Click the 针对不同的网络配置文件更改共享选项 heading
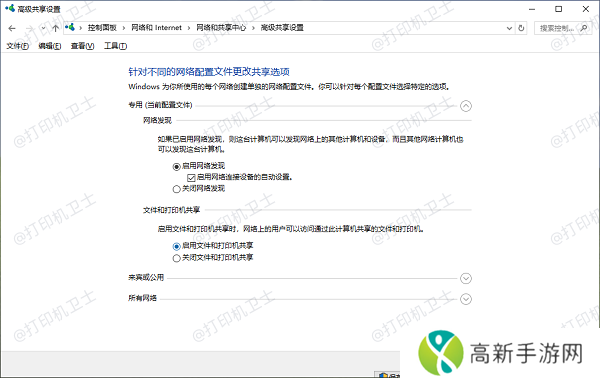 [209, 72]
